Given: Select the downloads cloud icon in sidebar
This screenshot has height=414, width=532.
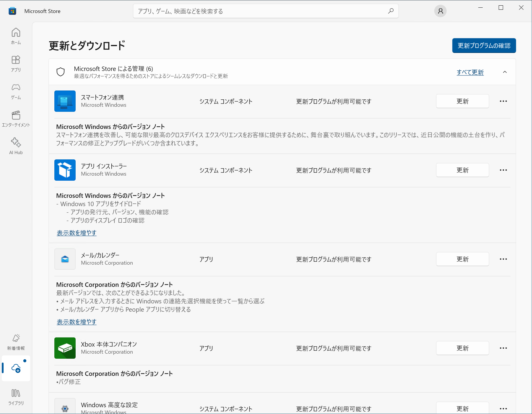Looking at the screenshot, I should tap(16, 368).
